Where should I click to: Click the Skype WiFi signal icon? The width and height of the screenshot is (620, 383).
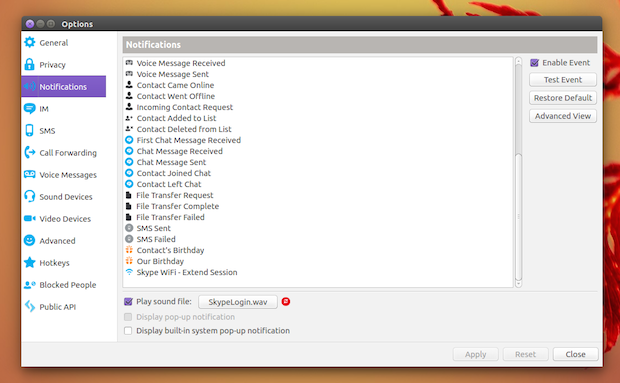coord(129,272)
